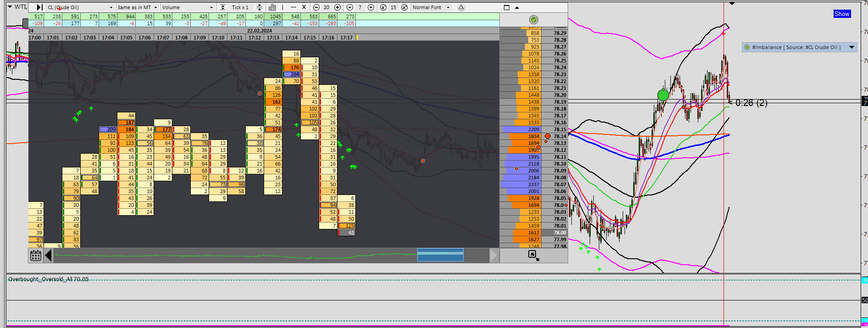Click the blue 204 cluster cell
Screen dimensions: 868x328
click(x=292, y=74)
